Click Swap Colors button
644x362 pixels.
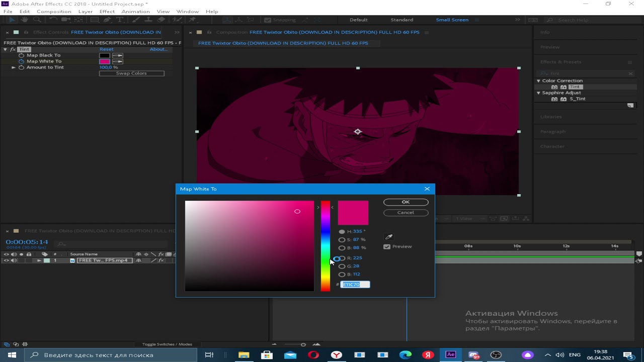131,73
